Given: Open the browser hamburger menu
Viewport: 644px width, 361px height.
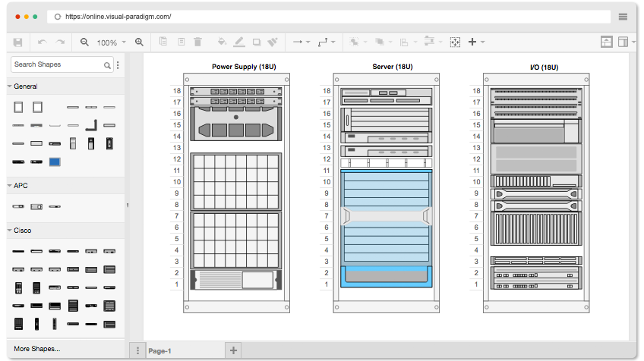Looking at the screenshot, I should point(623,17).
